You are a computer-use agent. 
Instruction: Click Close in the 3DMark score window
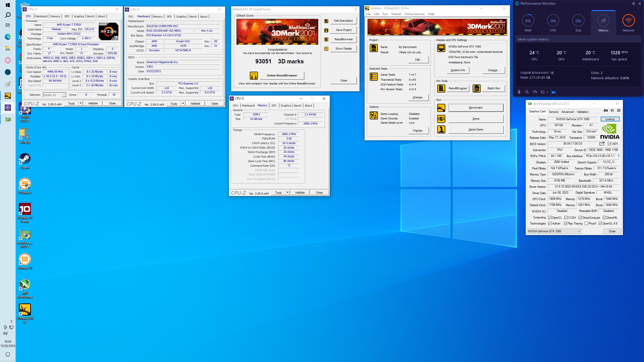click(x=344, y=81)
